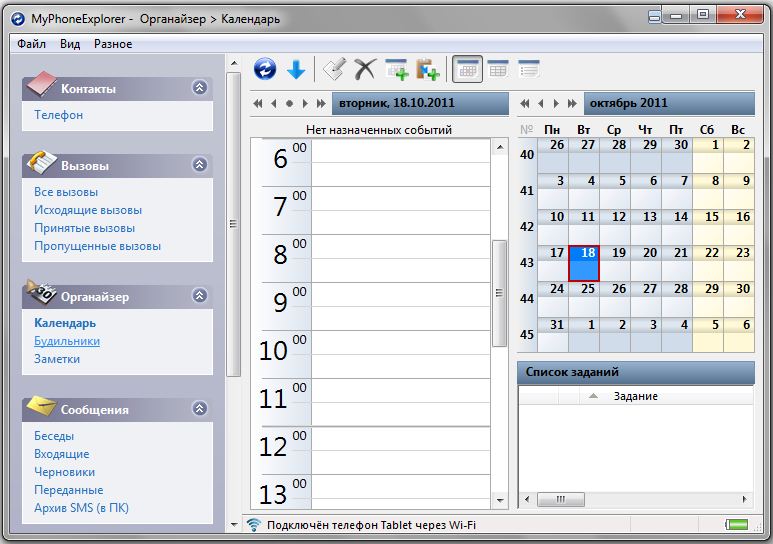The image size is (773, 544).
Task: Click the day view scroll down arrow
Action: point(499,501)
